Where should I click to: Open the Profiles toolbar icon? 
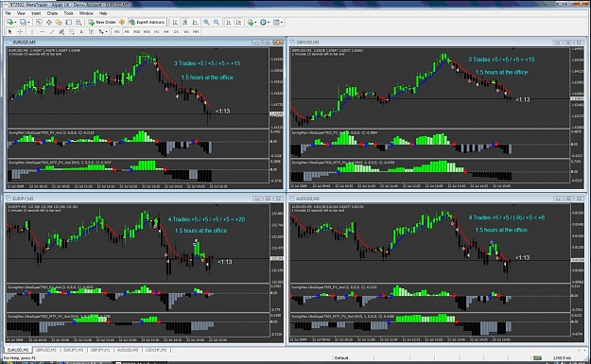(23, 23)
